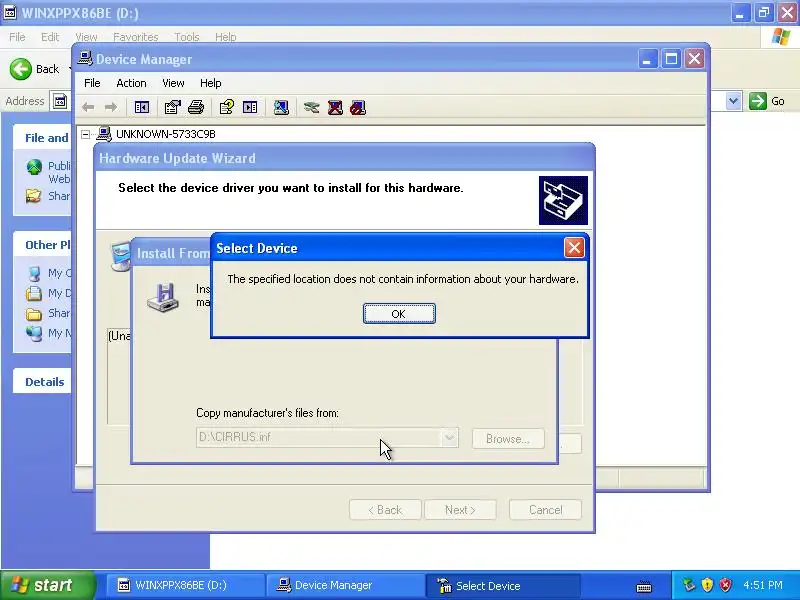Click the Properties toolbar icon
The width and height of the screenshot is (800, 600).
(172, 107)
